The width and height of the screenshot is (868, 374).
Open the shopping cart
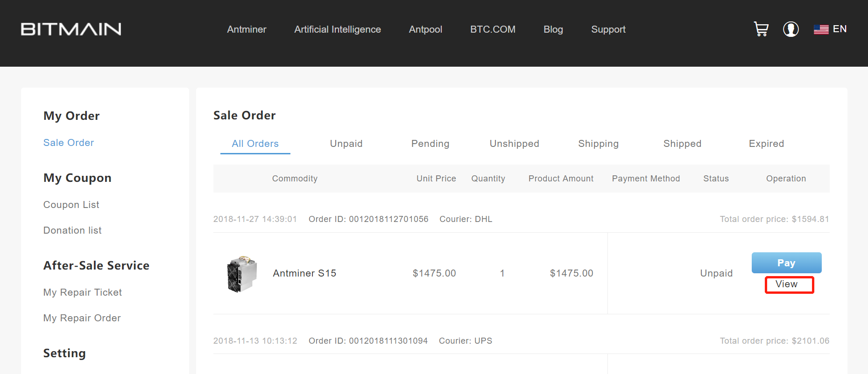click(x=761, y=29)
